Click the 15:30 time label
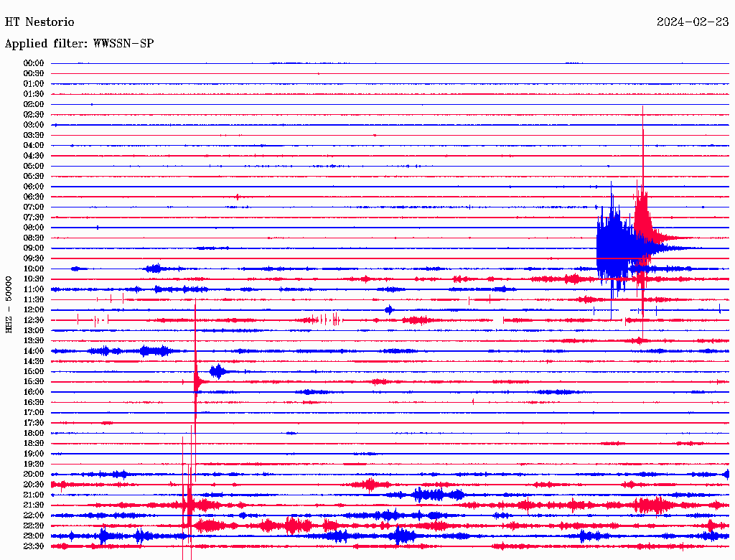This screenshot has width=735, height=560. point(34,382)
